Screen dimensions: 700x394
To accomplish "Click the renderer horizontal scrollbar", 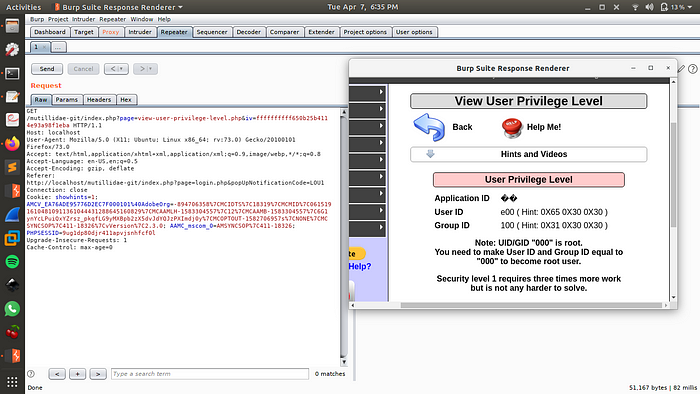I will pyautogui.click(x=531, y=305).
